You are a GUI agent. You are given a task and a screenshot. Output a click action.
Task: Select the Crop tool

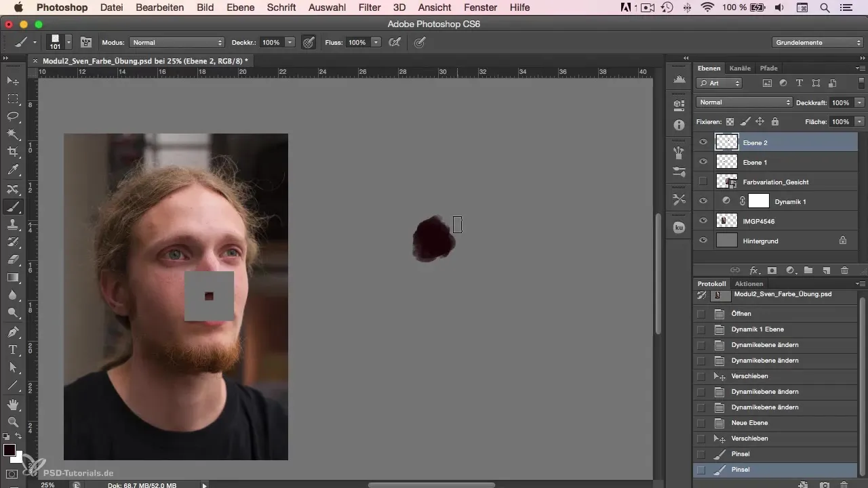[13, 152]
